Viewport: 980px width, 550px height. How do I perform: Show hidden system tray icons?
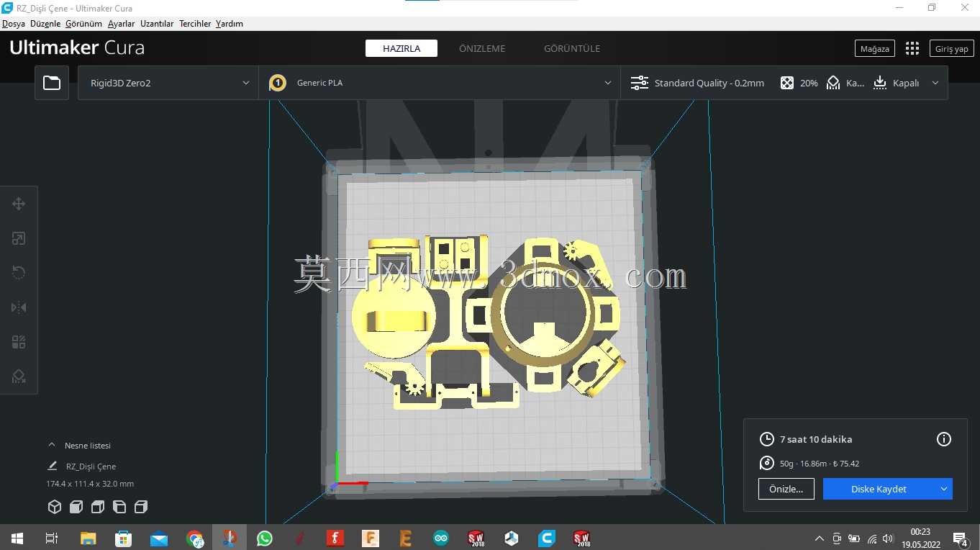pyautogui.click(x=819, y=538)
